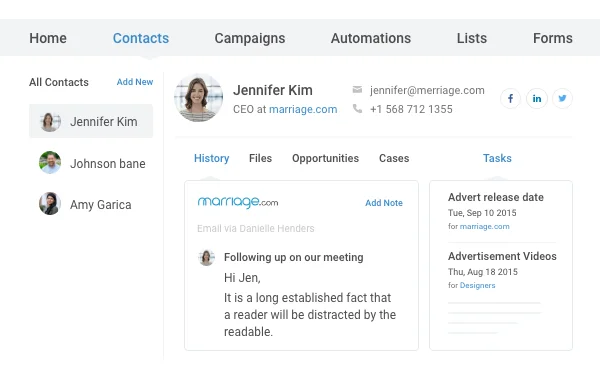Click Jennifer Kim's large profile photo

[199, 98]
